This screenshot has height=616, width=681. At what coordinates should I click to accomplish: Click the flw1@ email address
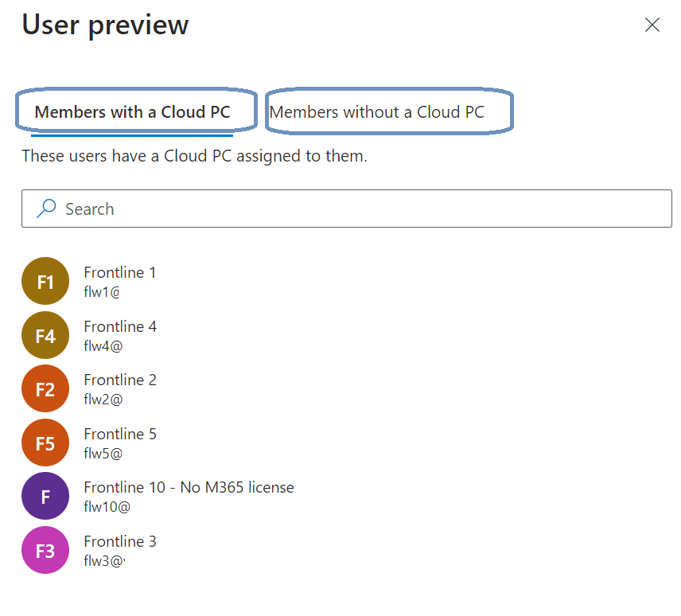[x=101, y=291]
